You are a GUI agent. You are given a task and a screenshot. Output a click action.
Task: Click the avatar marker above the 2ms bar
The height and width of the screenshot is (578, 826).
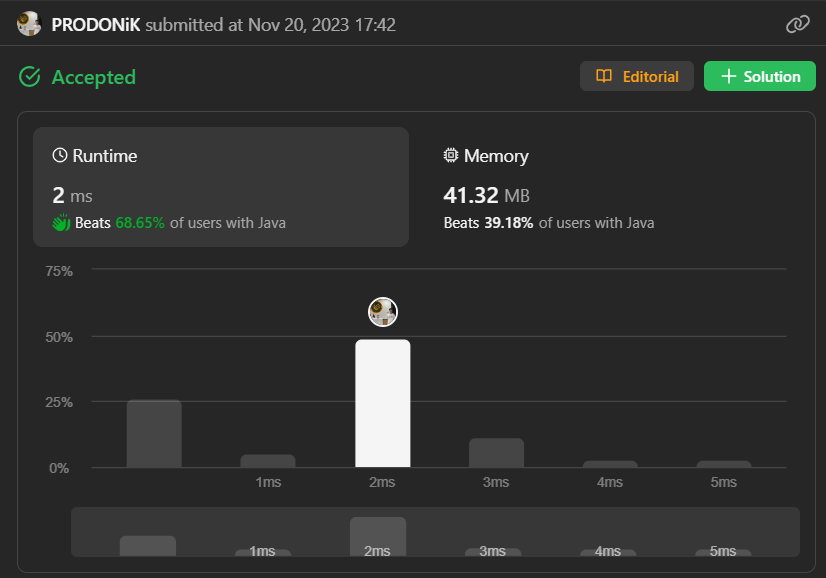(x=383, y=312)
